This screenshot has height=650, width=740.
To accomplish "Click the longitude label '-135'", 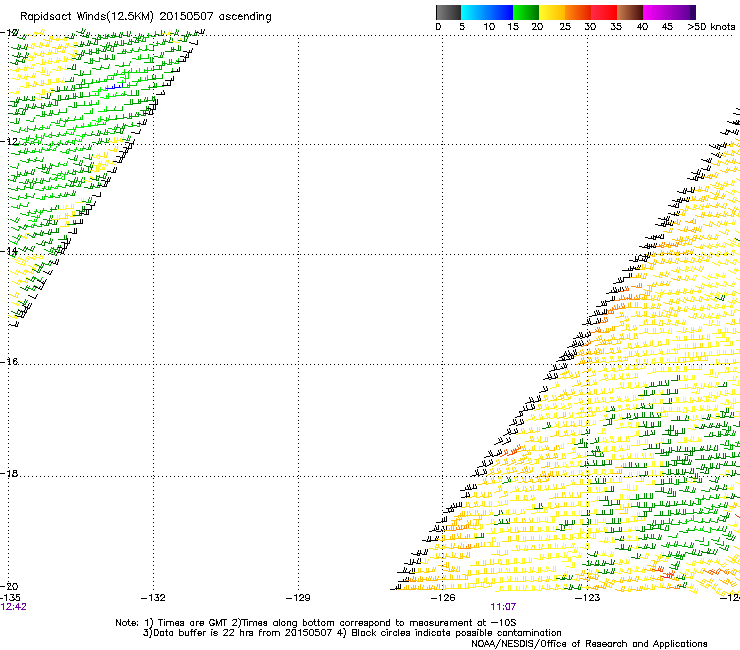I will click(10, 598).
